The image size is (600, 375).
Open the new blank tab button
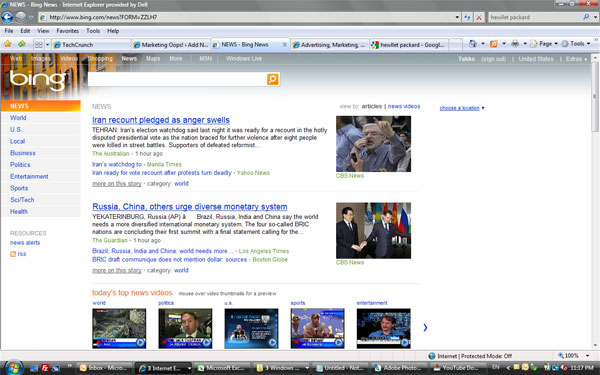[x=455, y=45]
